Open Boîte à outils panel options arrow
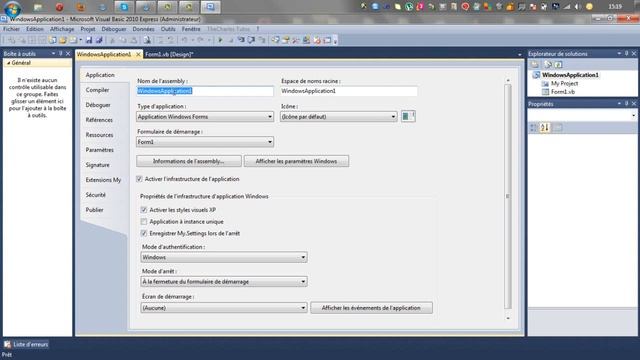 click(53, 53)
